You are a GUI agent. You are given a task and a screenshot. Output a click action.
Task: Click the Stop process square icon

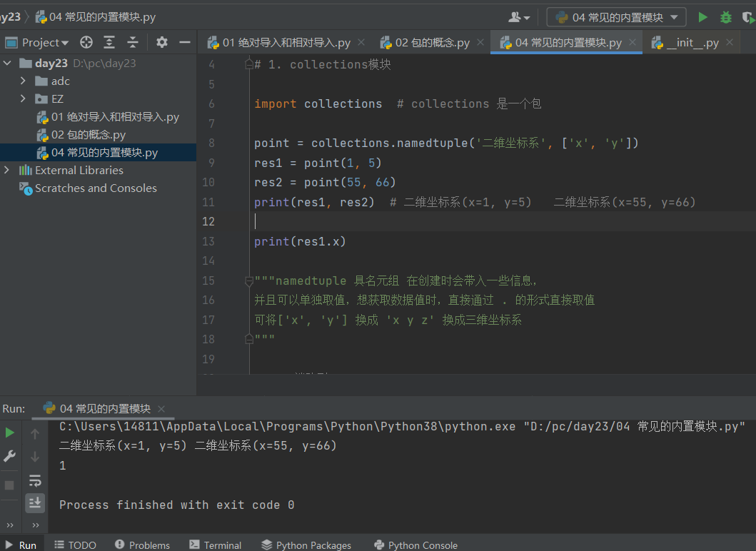(x=9, y=485)
